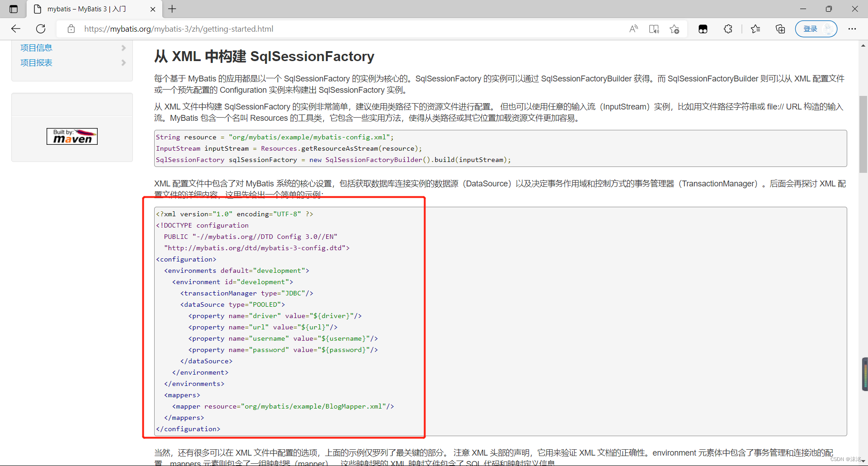The height and width of the screenshot is (466, 868).
Task: Open the Favorites list
Action: (755, 29)
